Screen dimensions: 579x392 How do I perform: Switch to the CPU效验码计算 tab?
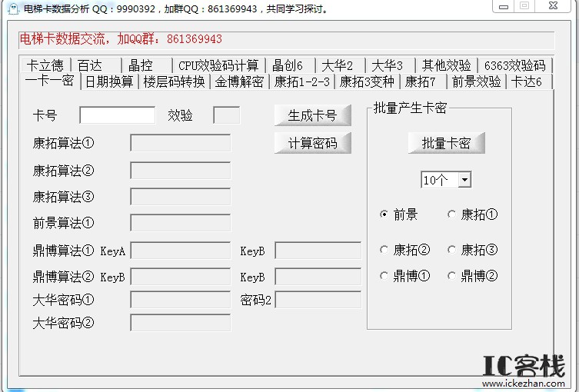tap(218, 65)
